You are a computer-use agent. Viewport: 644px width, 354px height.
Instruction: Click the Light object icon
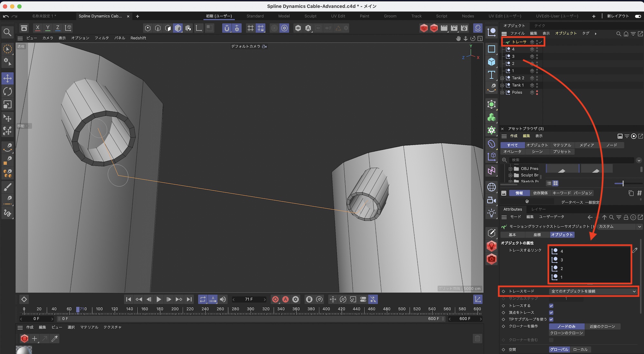point(491,213)
